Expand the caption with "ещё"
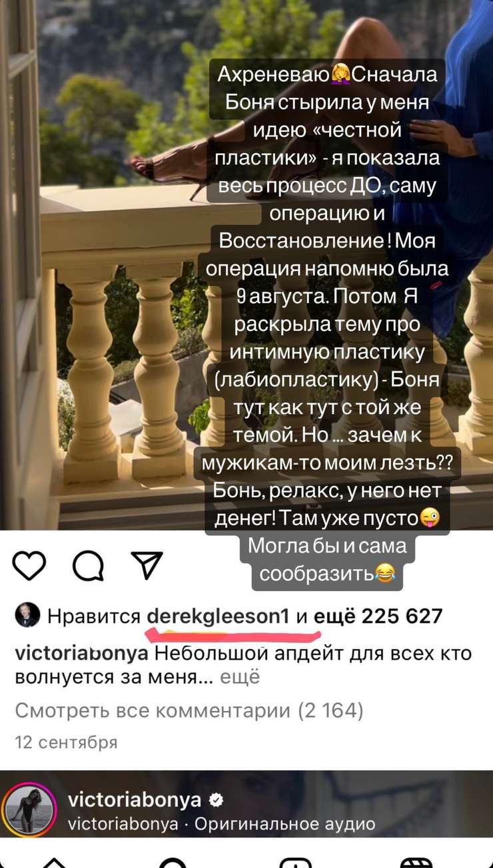The height and width of the screenshot is (868, 493). pos(239,678)
